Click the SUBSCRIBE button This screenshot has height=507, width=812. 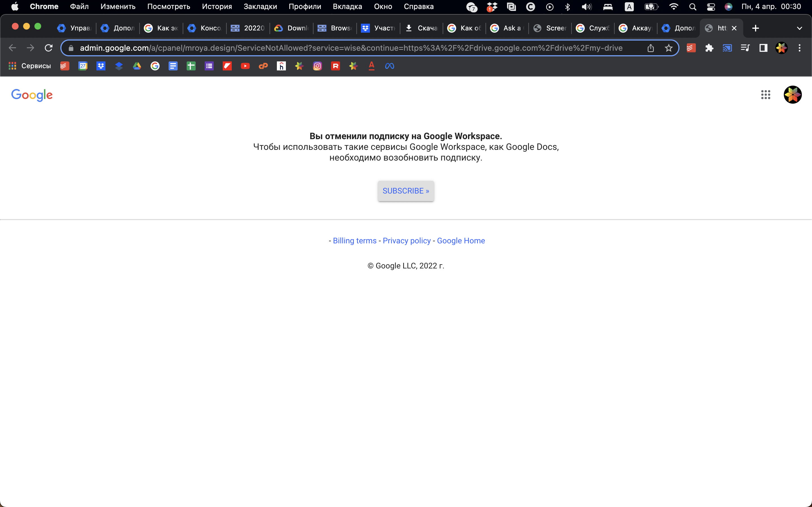[405, 191]
